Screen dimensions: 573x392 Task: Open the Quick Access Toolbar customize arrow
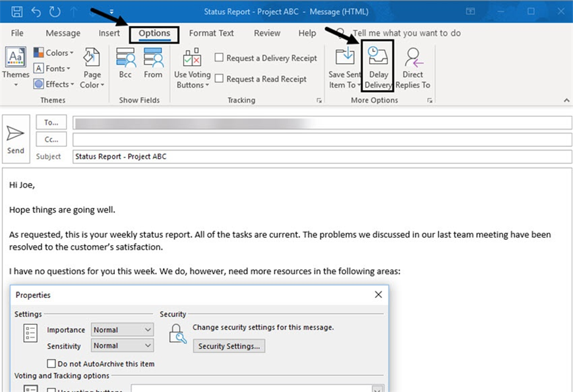point(111,12)
